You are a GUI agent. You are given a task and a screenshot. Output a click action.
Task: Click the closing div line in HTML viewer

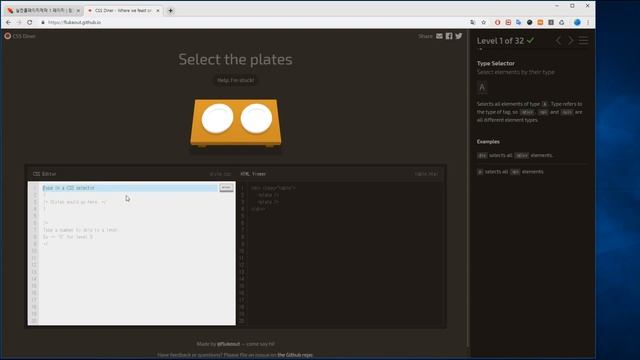[x=259, y=209]
